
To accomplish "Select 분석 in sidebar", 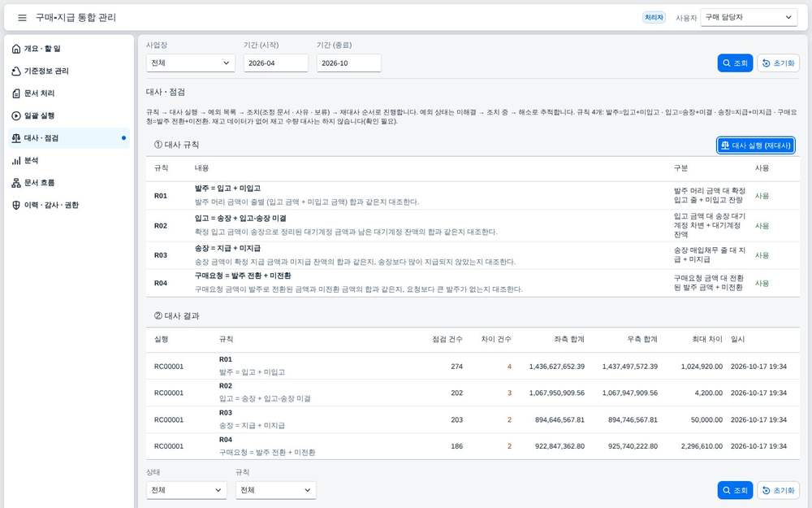I will (69, 161).
